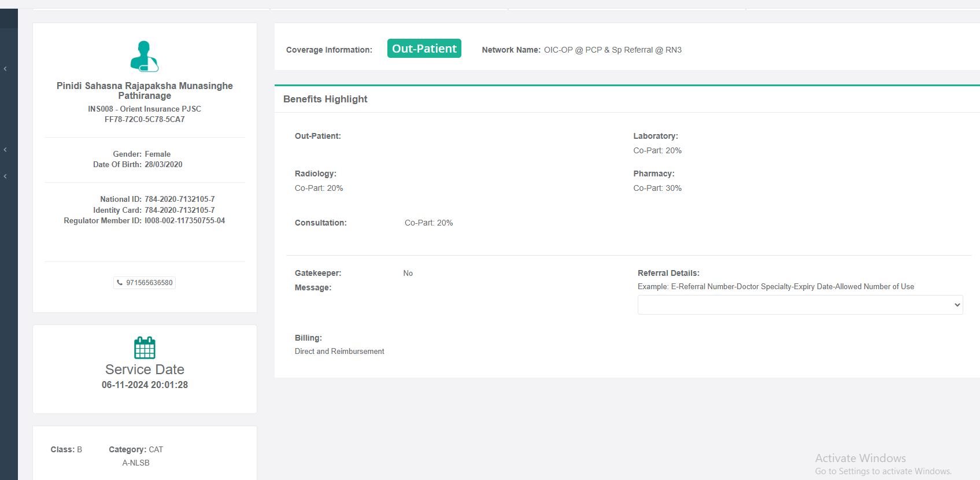Click the Laboratory Co-Part 20% value

coord(657,150)
